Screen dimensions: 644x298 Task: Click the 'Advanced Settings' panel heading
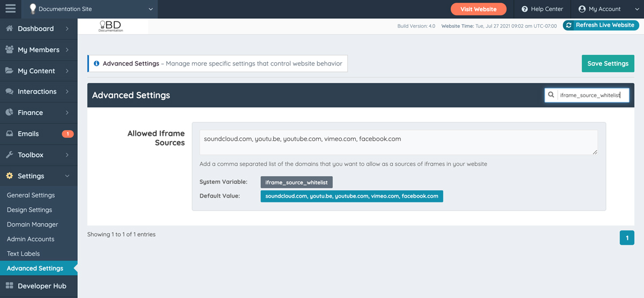click(131, 95)
